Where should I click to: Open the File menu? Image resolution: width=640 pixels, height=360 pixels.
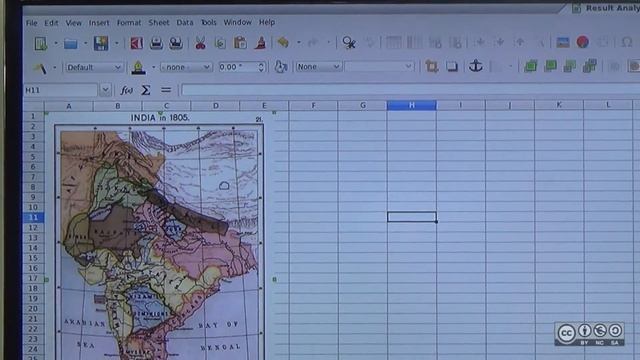pyautogui.click(x=31, y=23)
